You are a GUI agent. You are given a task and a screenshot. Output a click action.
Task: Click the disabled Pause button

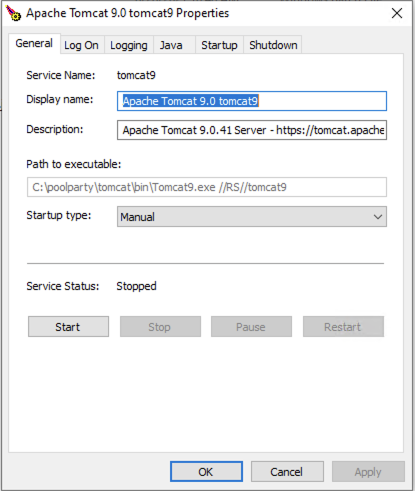(251, 327)
